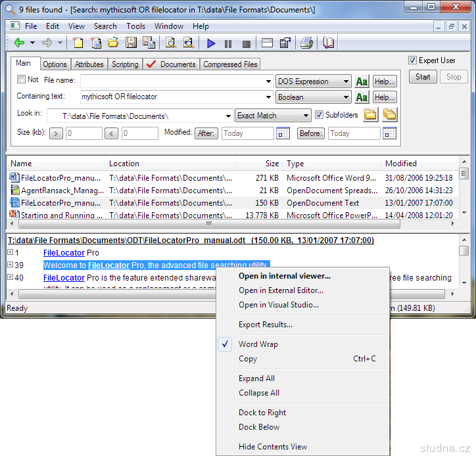The image size is (476, 456).
Task: Click the FileLocator link on line 1
Action: pyautogui.click(x=64, y=253)
